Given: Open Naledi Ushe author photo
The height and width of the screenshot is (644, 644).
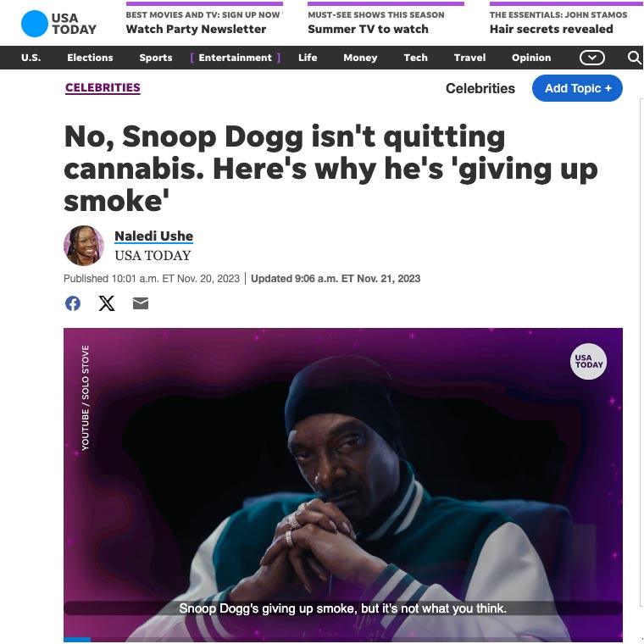Looking at the screenshot, I should click(x=83, y=246).
